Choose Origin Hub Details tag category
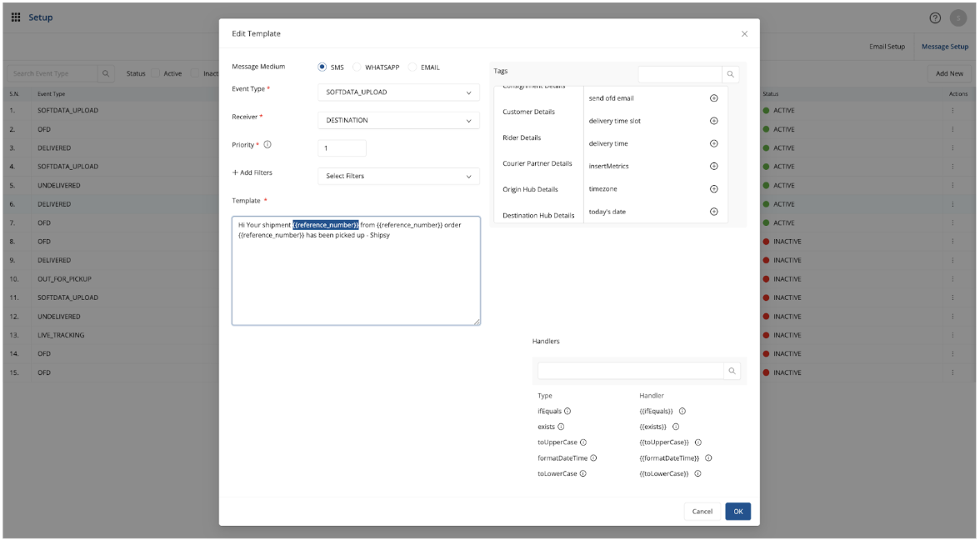The height and width of the screenshot is (540, 980). tap(530, 189)
